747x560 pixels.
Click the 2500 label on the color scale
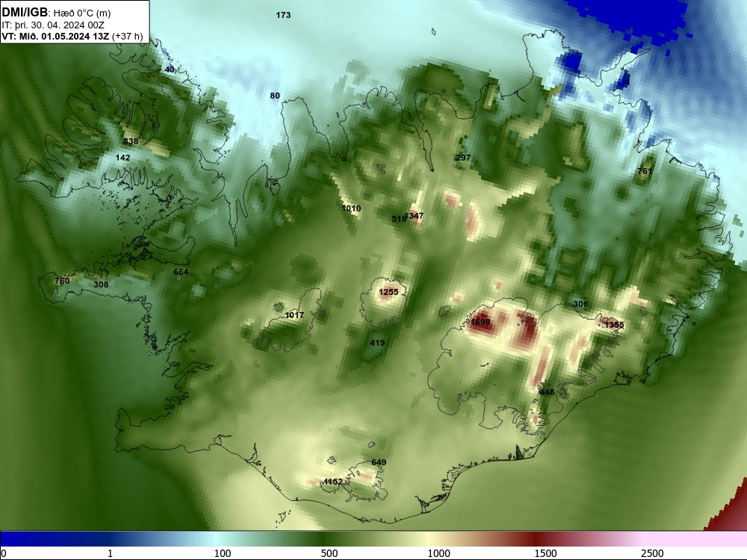pos(652,553)
